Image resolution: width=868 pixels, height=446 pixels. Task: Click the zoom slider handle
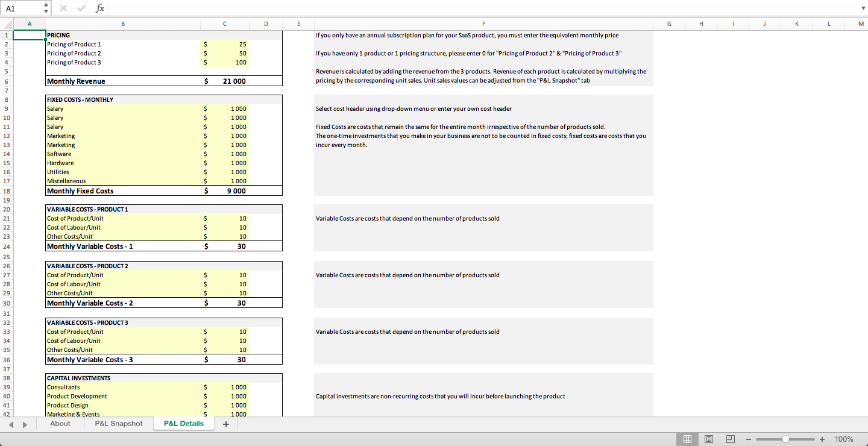(x=785, y=439)
